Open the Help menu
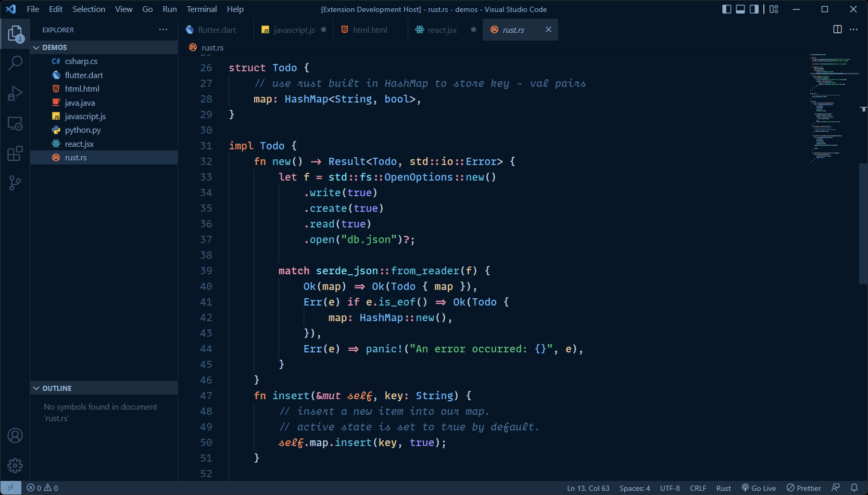This screenshot has width=868, height=495. 235,9
